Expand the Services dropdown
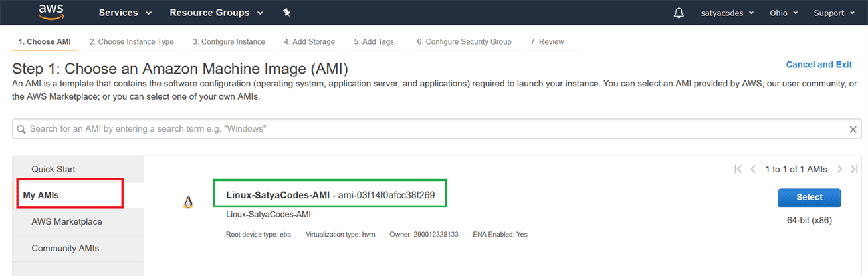The height and width of the screenshot is (276, 868). coord(125,13)
